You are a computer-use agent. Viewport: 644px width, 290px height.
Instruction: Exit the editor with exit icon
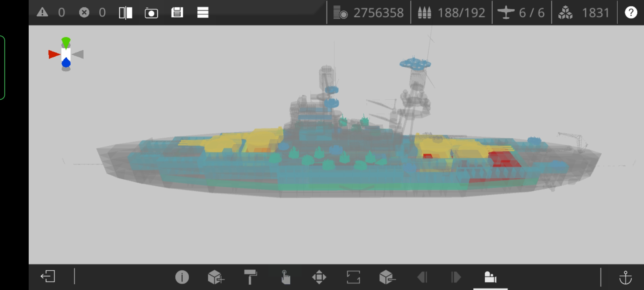[48, 277]
